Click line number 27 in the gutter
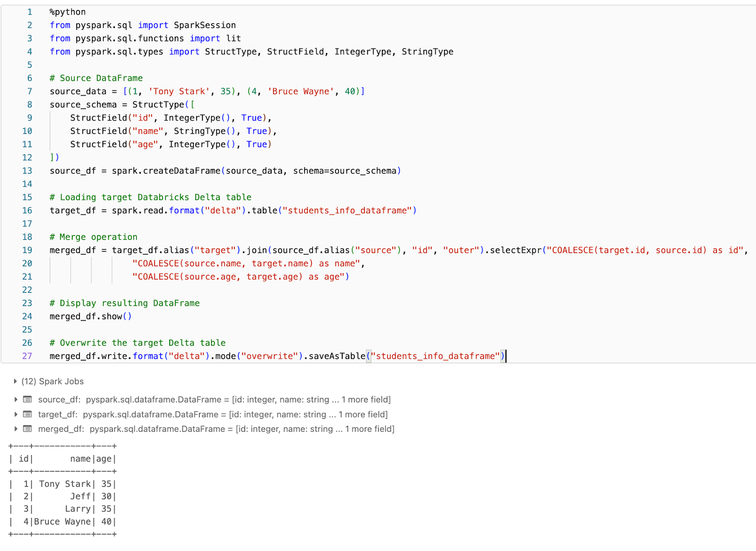 click(27, 356)
